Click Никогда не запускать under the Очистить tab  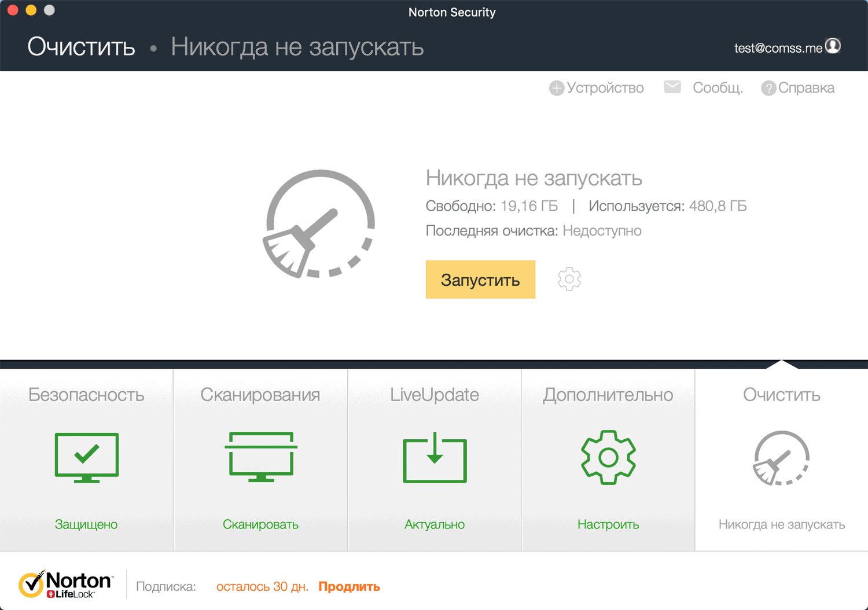point(782,524)
